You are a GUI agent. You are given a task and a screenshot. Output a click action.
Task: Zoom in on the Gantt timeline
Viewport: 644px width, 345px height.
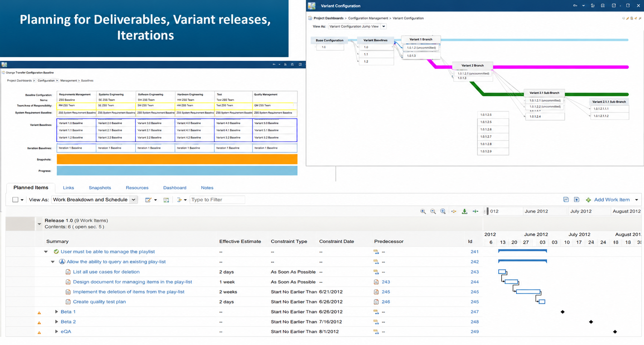point(423,211)
